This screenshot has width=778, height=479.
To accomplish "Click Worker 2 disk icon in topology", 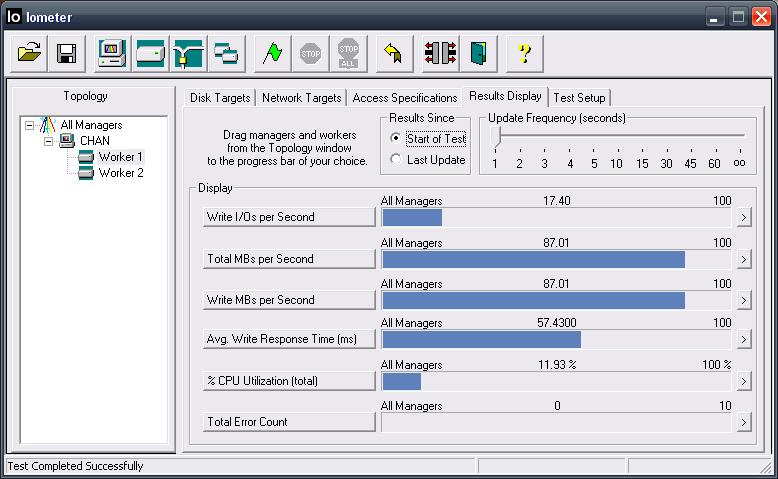I will (x=86, y=173).
